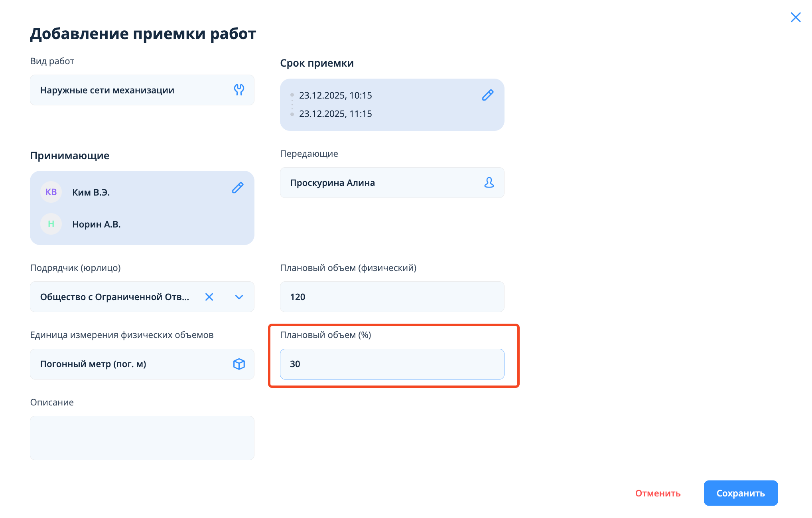Click the planned volume percent field with 30
This screenshot has width=812, height=518.
click(392, 364)
